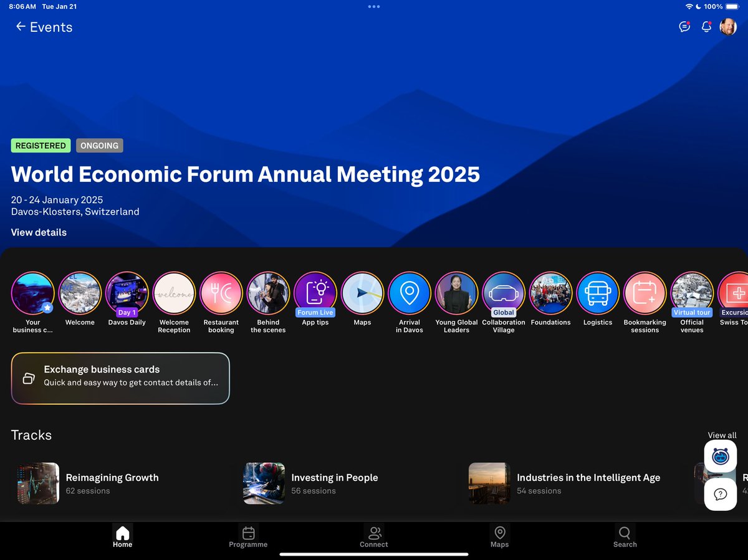The height and width of the screenshot is (560, 748).
Task: Tap the '56 sessions' count
Action: pyautogui.click(x=314, y=491)
